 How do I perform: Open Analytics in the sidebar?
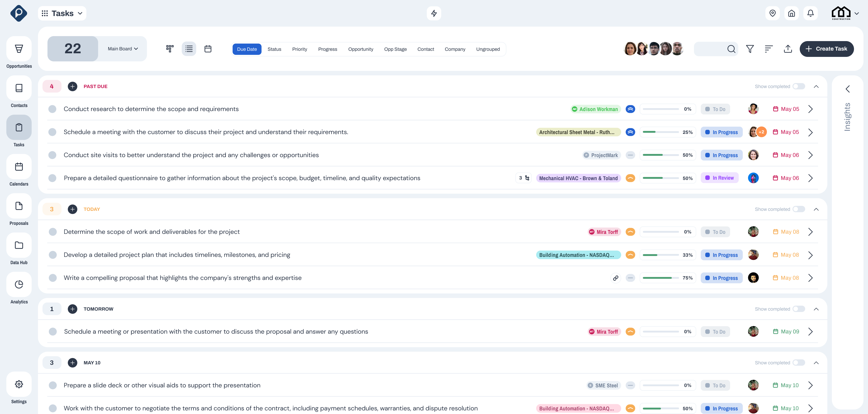[x=19, y=285]
